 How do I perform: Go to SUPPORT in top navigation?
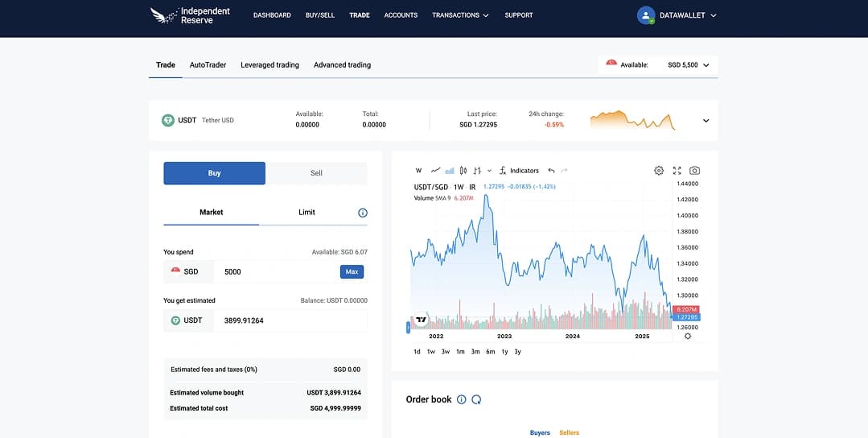click(519, 15)
